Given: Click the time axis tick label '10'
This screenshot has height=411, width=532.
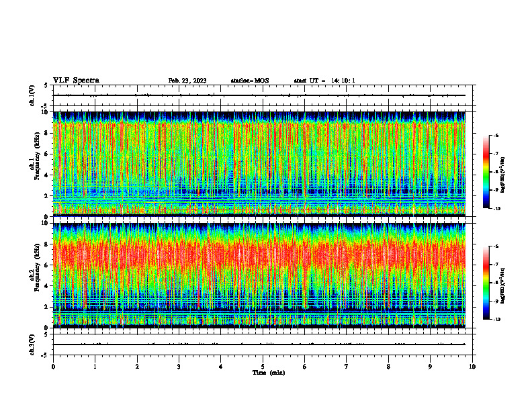Looking at the screenshot, I should pos(472,367).
